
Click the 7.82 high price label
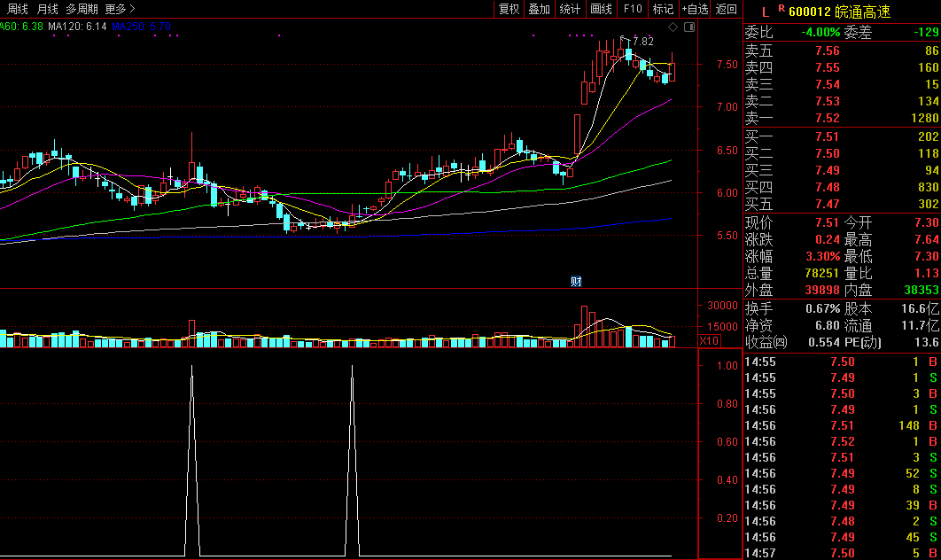pyautogui.click(x=642, y=42)
